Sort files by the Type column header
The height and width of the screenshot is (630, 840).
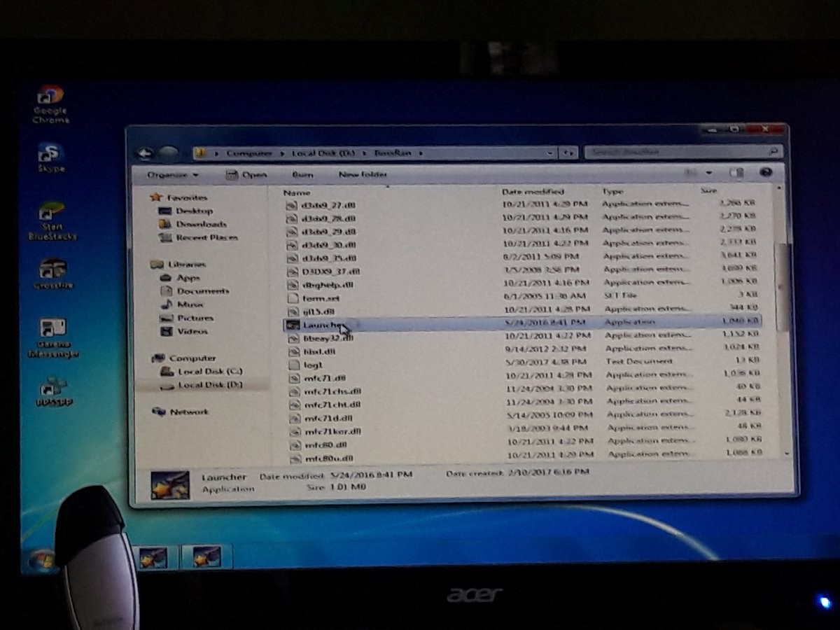612,190
